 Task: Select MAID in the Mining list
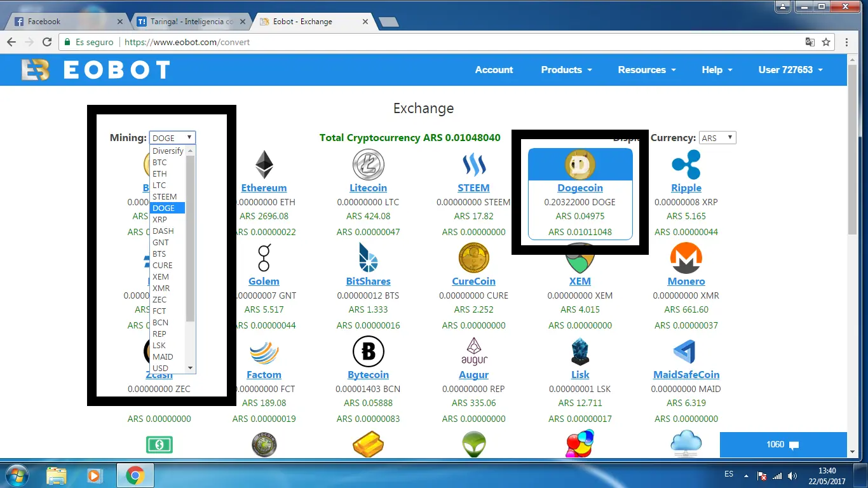[168, 357]
